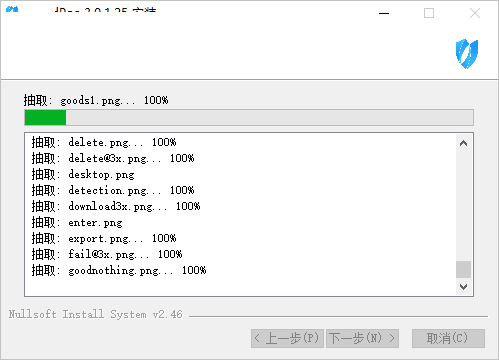The width and height of the screenshot is (499, 360).
Task: Click the 下一步(N) next button
Action: point(362,338)
